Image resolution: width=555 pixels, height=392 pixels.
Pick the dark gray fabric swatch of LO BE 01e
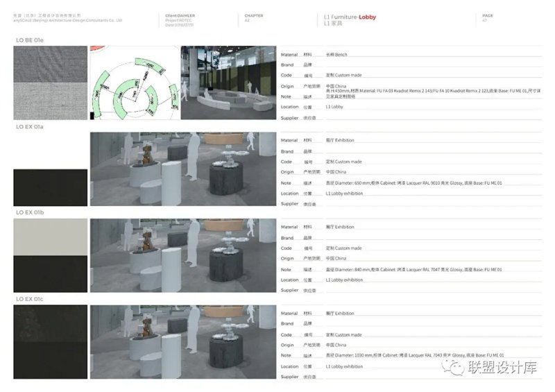[x=51, y=65]
